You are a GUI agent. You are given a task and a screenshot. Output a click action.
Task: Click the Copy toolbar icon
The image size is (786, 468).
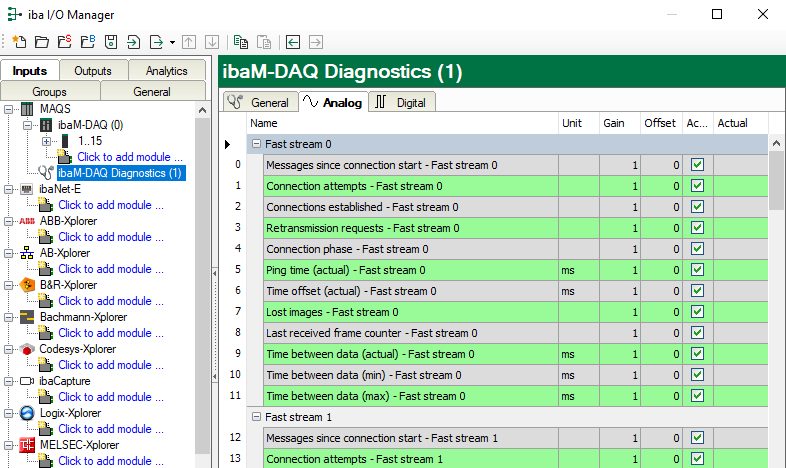pos(241,42)
